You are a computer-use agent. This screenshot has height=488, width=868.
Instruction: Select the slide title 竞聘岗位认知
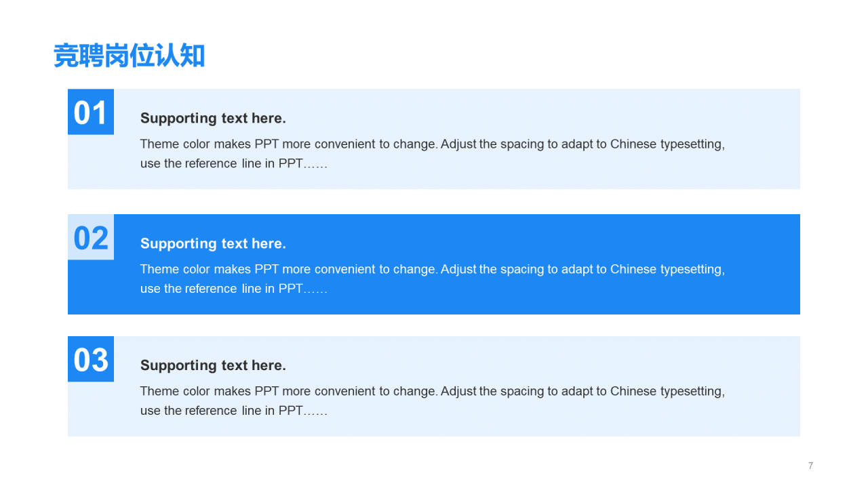tap(129, 56)
